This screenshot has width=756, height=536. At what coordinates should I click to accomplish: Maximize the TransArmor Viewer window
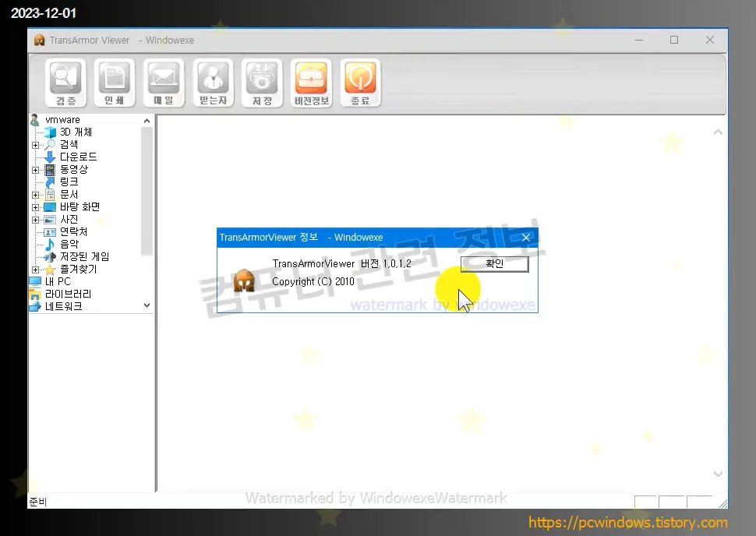[x=674, y=40]
